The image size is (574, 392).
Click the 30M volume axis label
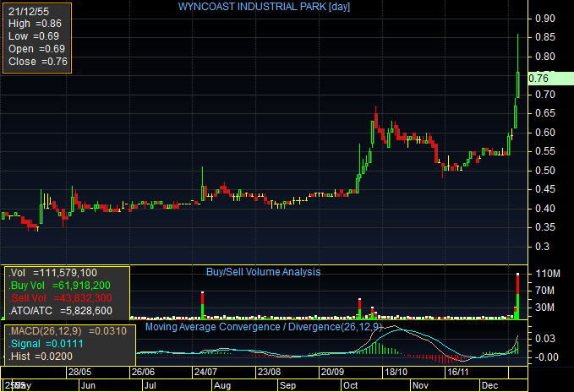tap(545, 308)
